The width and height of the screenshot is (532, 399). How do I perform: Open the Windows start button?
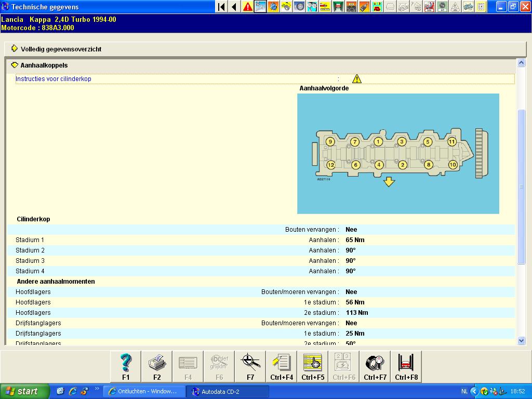[x=24, y=392]
